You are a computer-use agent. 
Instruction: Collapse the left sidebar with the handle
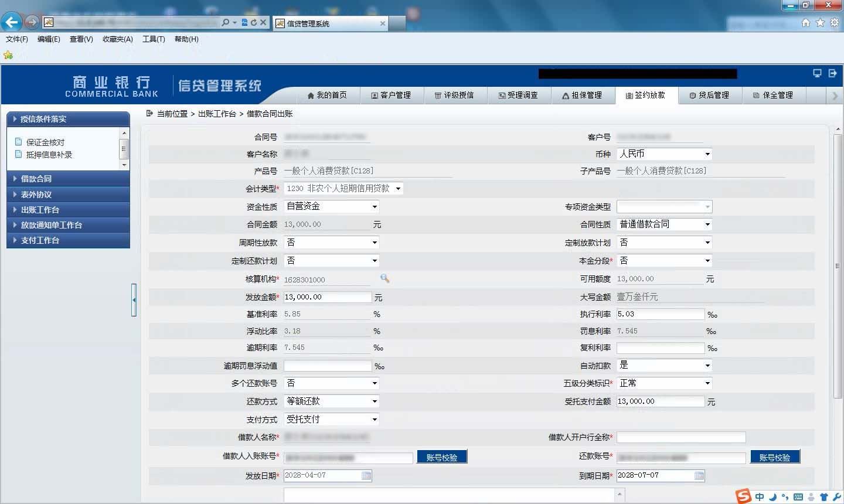(134, 300)
